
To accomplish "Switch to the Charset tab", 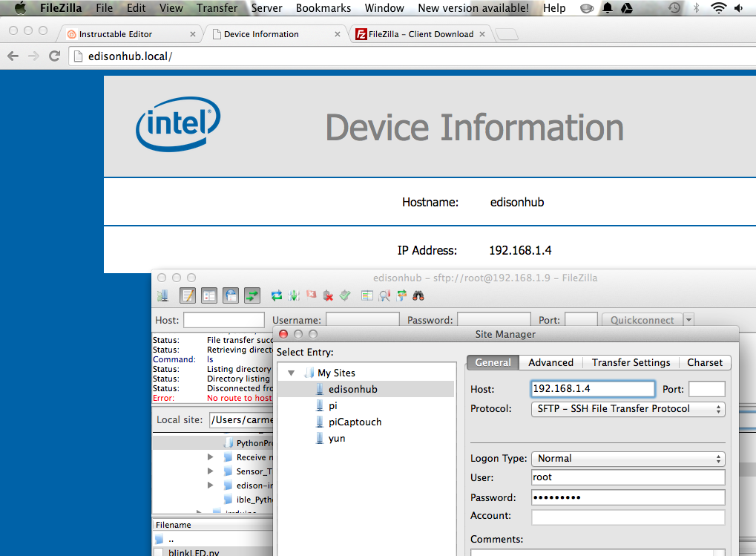I will 704,362.
